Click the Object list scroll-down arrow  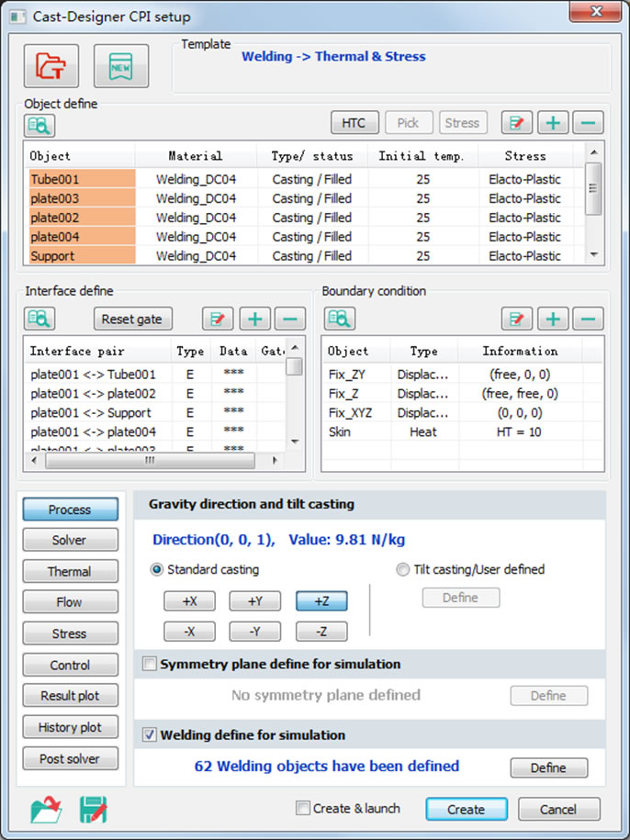[x=593, y=255]
